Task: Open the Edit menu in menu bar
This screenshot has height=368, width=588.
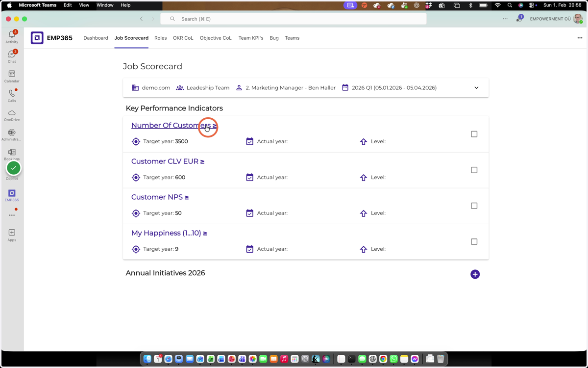Action: pos(68,5)
